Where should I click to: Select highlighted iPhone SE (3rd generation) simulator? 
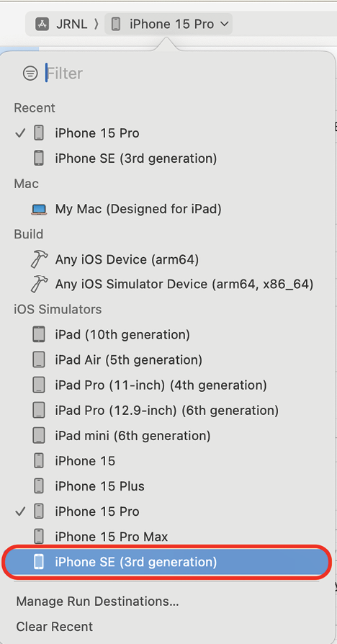pyautogui.click(x=166, y=562)
